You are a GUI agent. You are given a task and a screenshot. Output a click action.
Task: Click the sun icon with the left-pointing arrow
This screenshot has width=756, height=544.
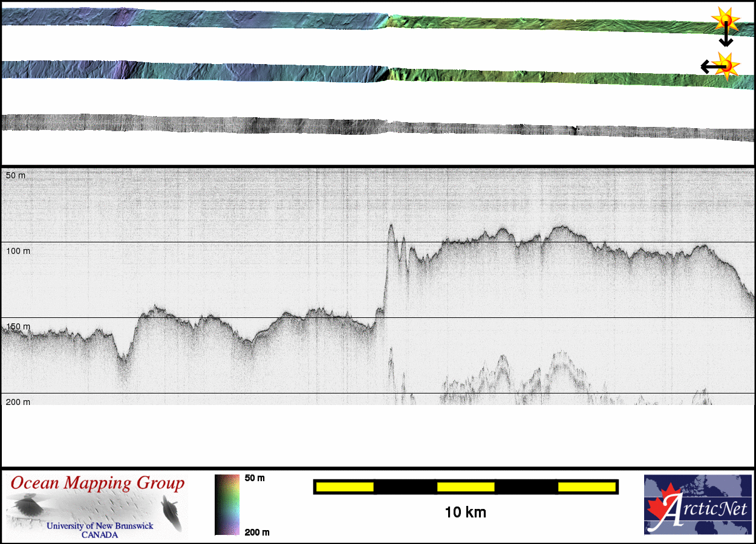pos(726,65)
